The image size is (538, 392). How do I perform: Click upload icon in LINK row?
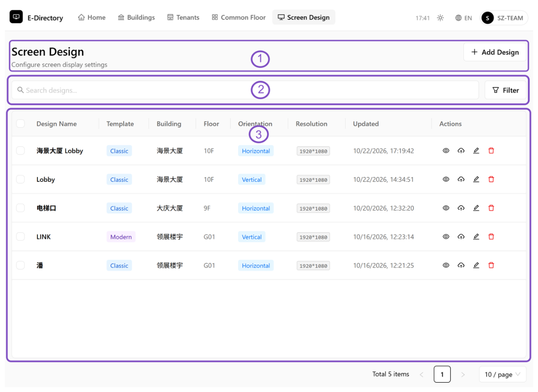(461, 237)
